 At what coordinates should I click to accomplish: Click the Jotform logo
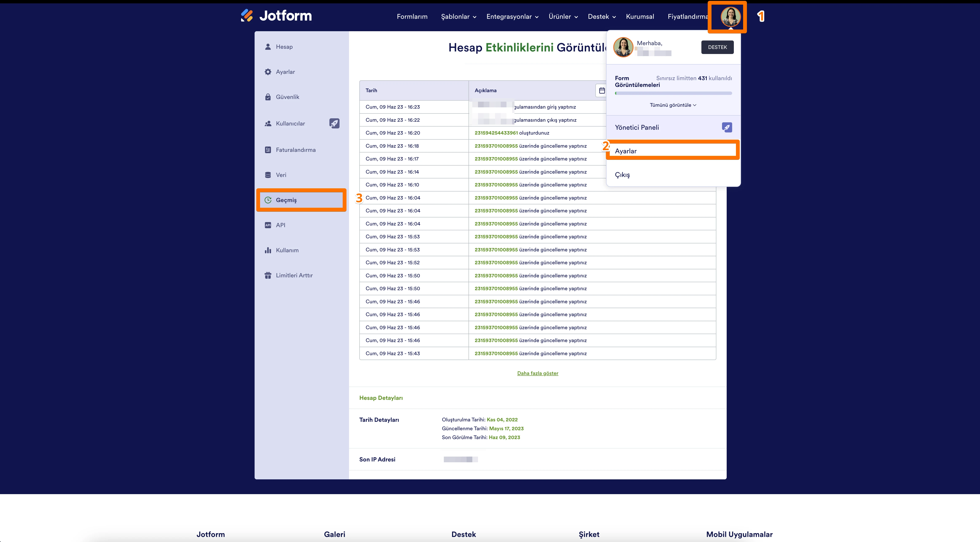(277, 16)
